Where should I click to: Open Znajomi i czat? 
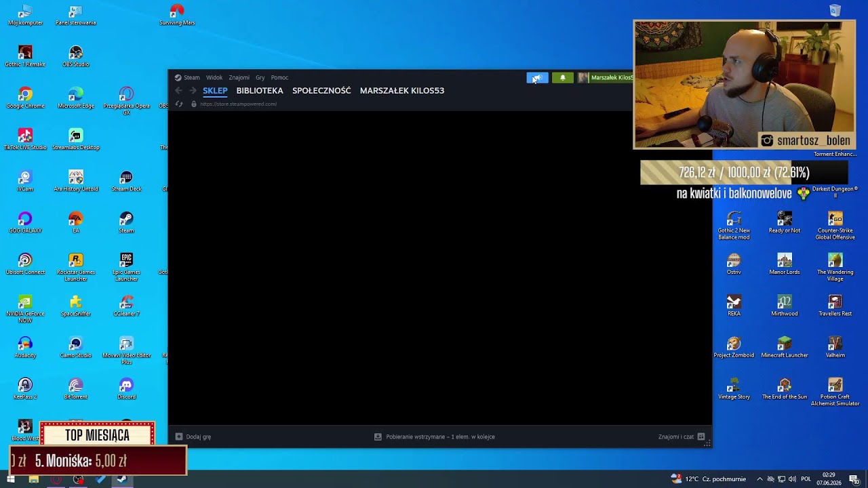682,436
